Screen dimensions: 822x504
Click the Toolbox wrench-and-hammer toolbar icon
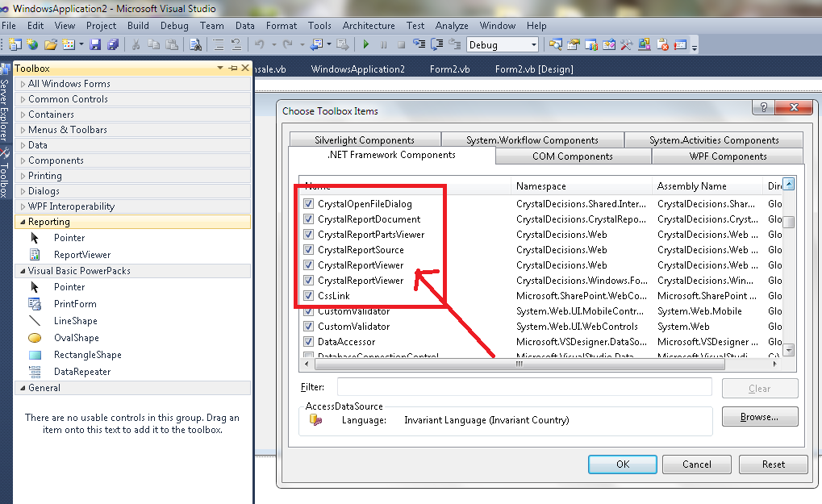(x=627, y=45)
